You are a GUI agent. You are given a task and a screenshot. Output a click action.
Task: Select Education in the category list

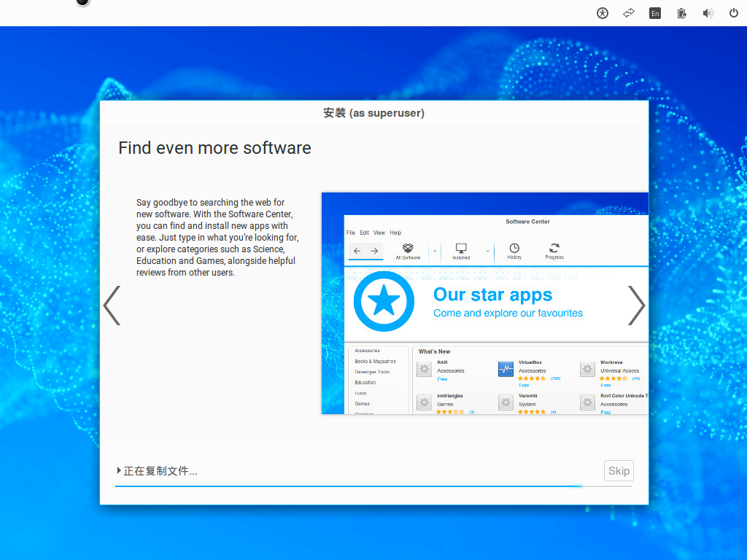[x=365, y=383]
